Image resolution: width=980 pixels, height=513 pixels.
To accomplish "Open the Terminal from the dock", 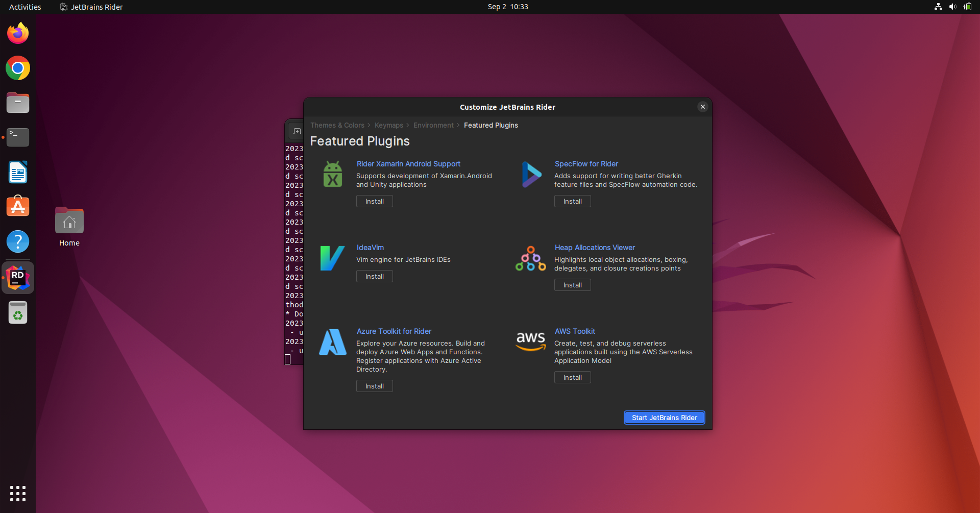I will point(18,137).
